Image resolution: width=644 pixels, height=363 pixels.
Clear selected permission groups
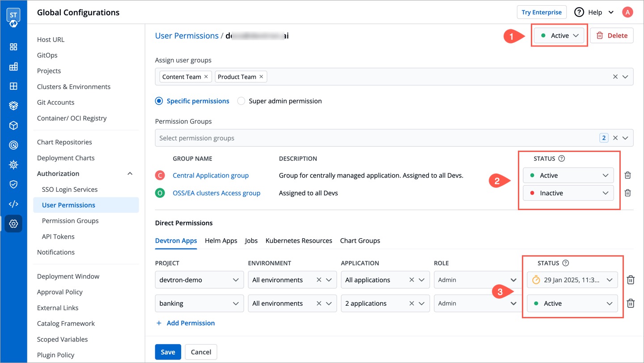615,138
